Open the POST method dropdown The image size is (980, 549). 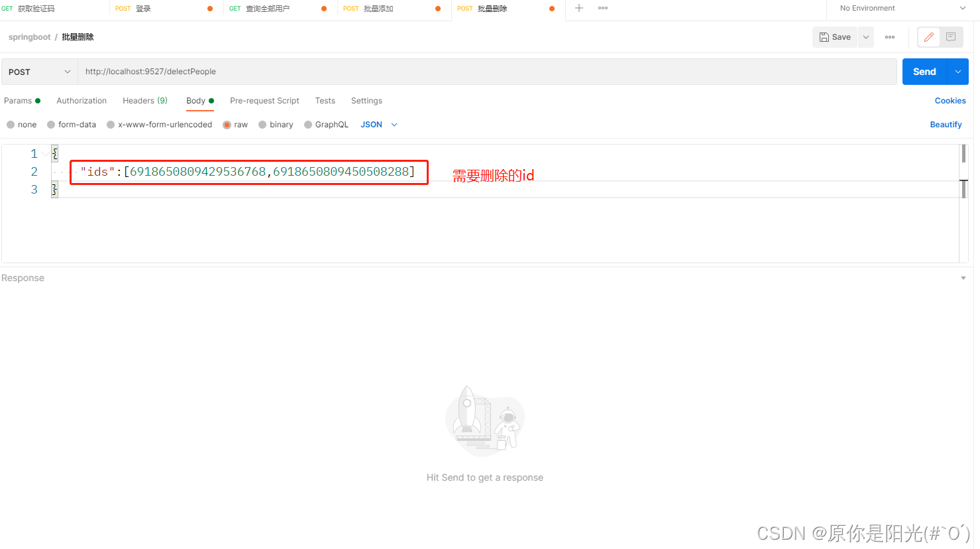pyautogui.click(x=39, y=72)
